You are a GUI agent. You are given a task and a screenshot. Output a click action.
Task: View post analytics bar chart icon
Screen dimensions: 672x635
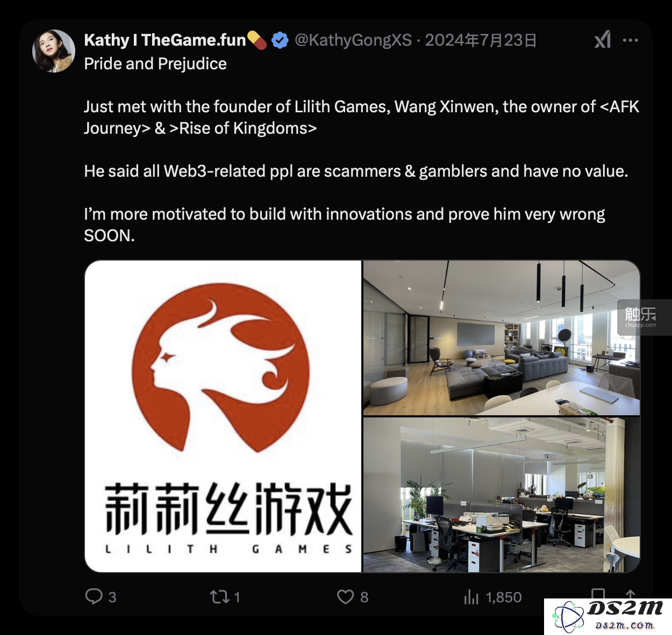[x=471, y=596]
